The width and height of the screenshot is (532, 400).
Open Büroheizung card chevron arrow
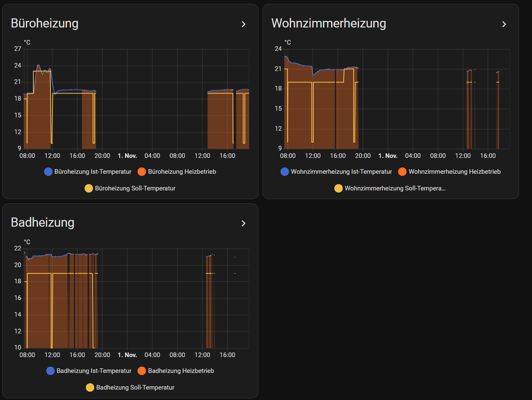click(x=243, y=24)
